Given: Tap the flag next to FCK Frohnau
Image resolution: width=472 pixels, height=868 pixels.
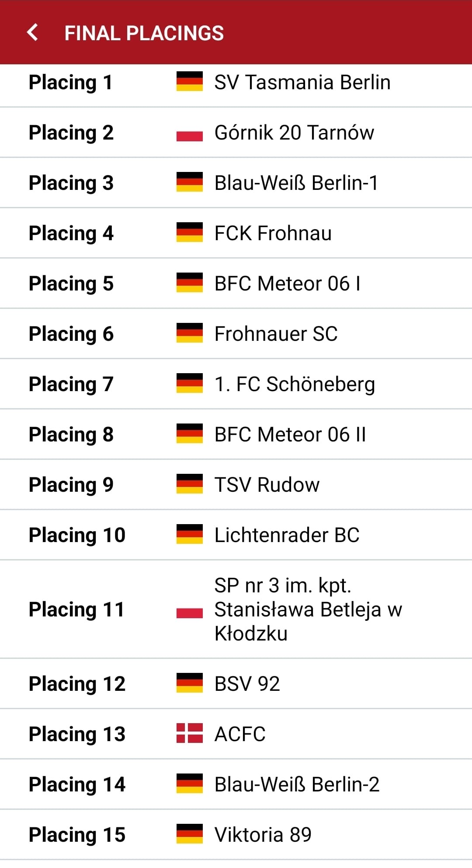Looking at the screenshot, I should click(189, 233).
